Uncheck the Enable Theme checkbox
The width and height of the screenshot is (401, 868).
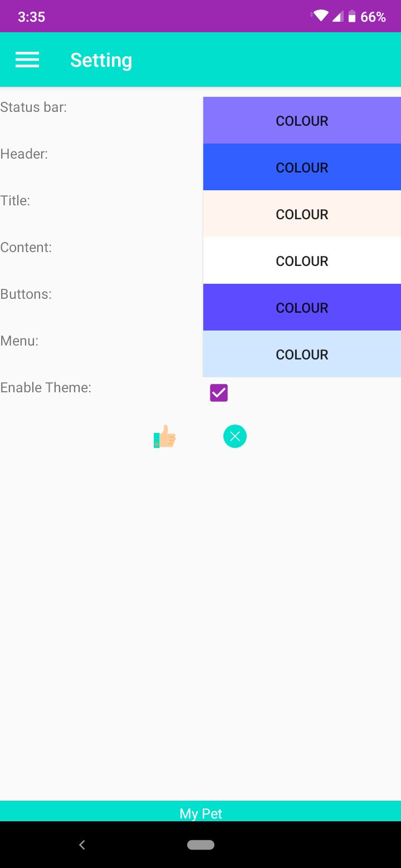pos(219,393)
